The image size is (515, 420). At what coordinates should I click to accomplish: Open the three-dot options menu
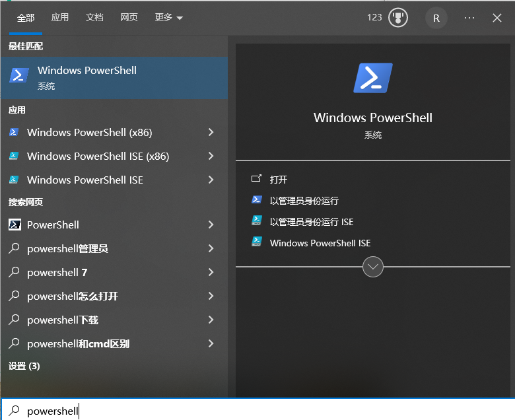(469, 18)
